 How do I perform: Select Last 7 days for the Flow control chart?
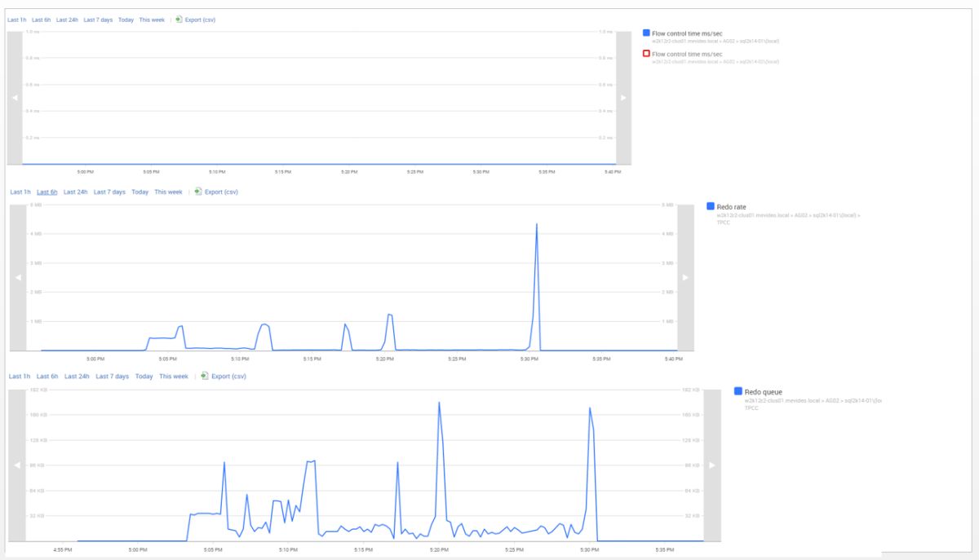(x=98, y=20)
